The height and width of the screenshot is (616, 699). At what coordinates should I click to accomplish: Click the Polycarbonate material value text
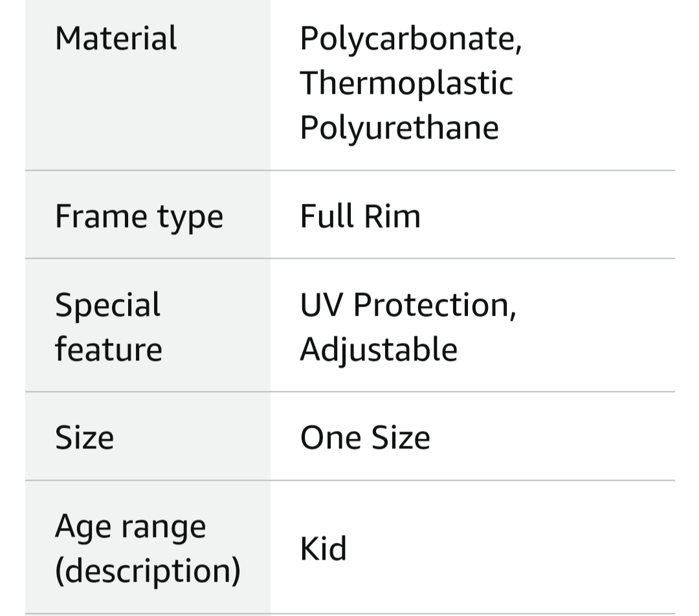click(x=410, y=39)
